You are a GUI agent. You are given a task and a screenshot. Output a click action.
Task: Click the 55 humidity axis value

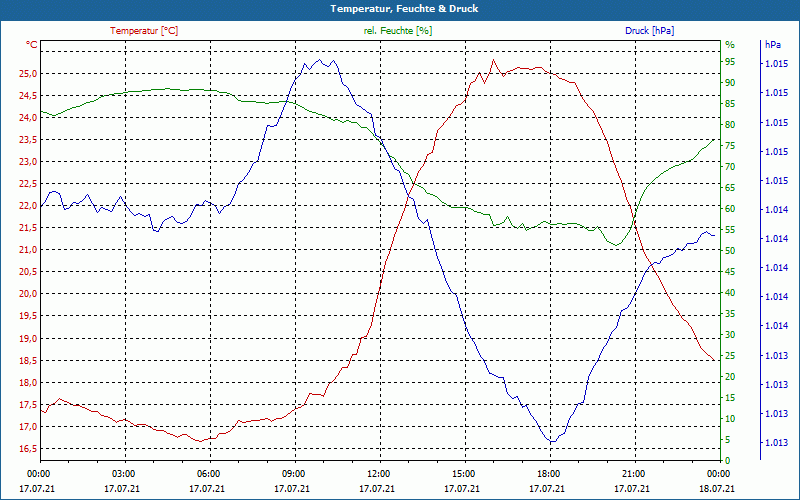click(x=730, y=230)
